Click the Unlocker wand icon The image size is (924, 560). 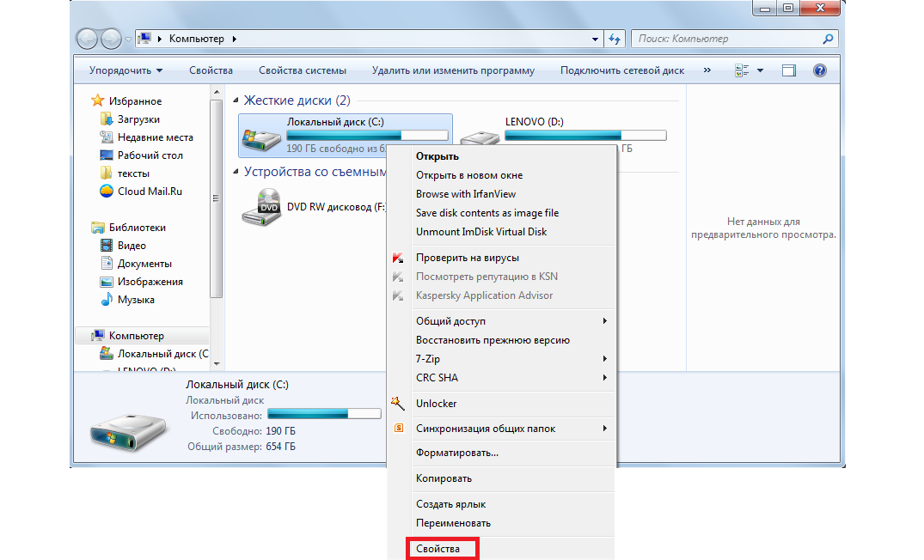(398, 404)
